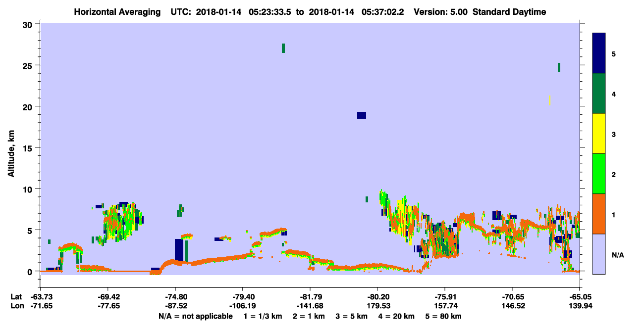
Task: Click latitude value -65.05
Action: (580, 297)
